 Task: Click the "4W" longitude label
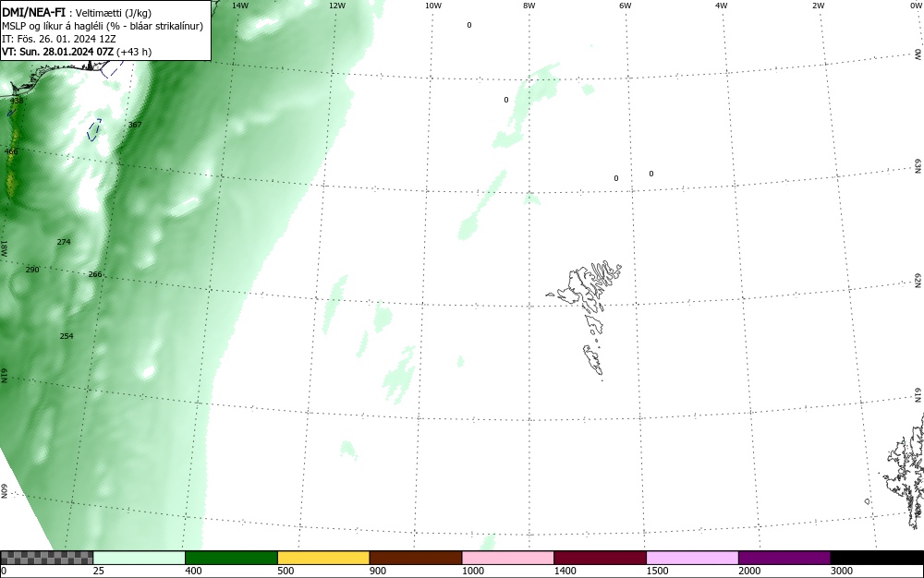point(722,6)
